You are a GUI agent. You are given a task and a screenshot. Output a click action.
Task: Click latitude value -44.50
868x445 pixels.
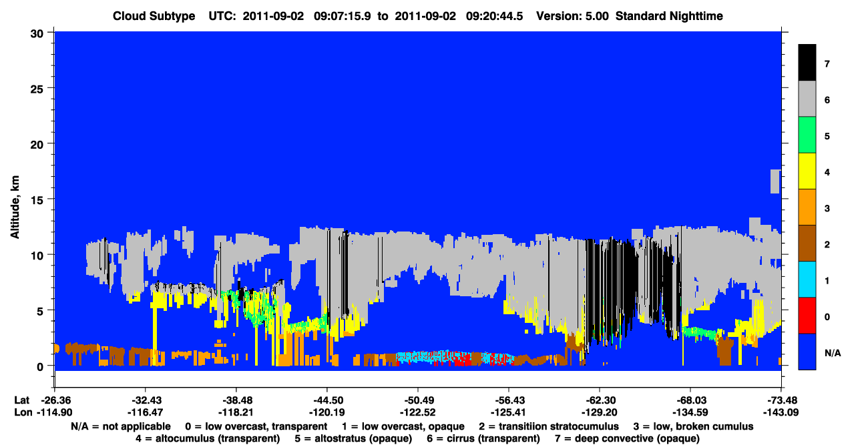click(x=326, y=400)
